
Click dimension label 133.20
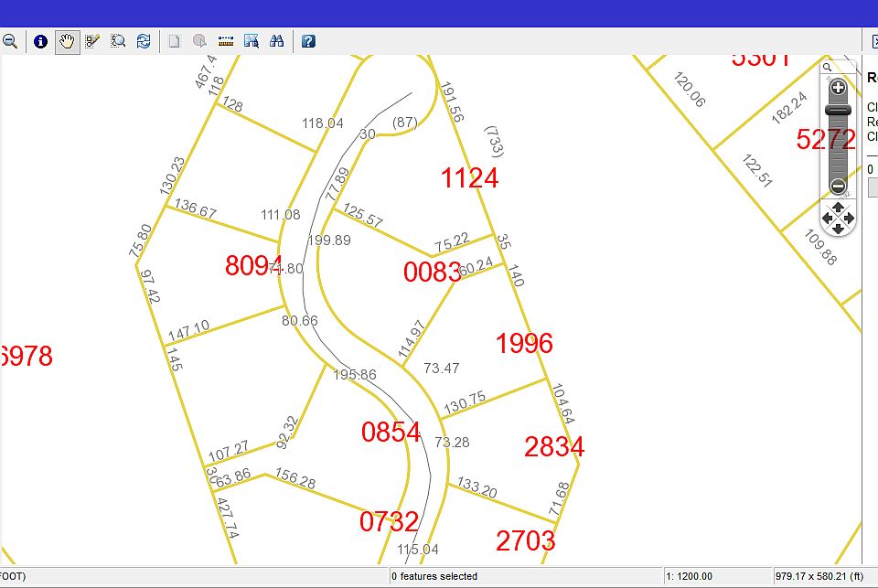tap(477, 487)
